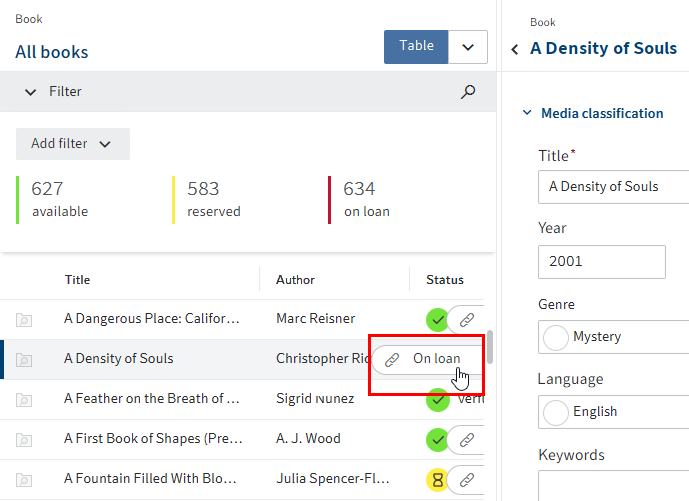Image resolution: width=689 pixels, height=501 pixels.
Task: Click green check status for A Dangerous Place
Action: click(437, 320)
